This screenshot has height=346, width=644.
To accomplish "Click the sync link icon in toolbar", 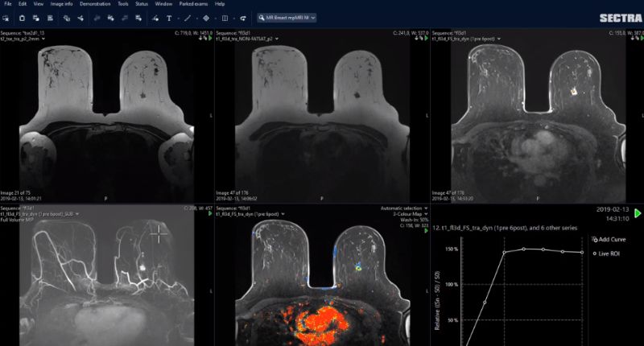I will (x=243, y=18).
